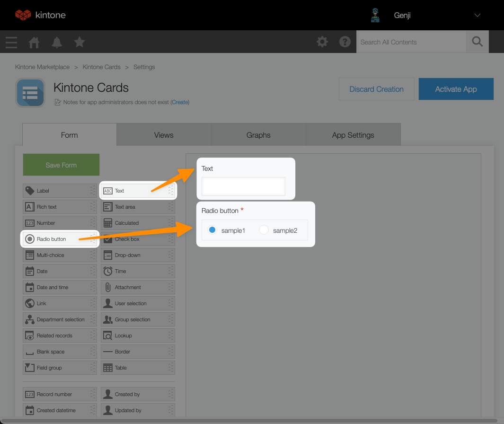Switch to the Form tab
The image size is (504, 424).
(x=70, y=135)
